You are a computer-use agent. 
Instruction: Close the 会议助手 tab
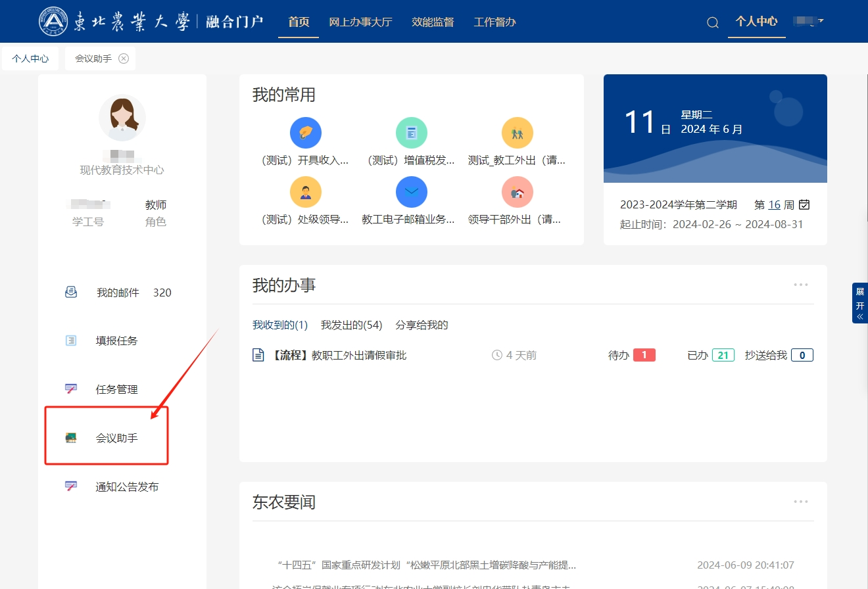point(124,59)
